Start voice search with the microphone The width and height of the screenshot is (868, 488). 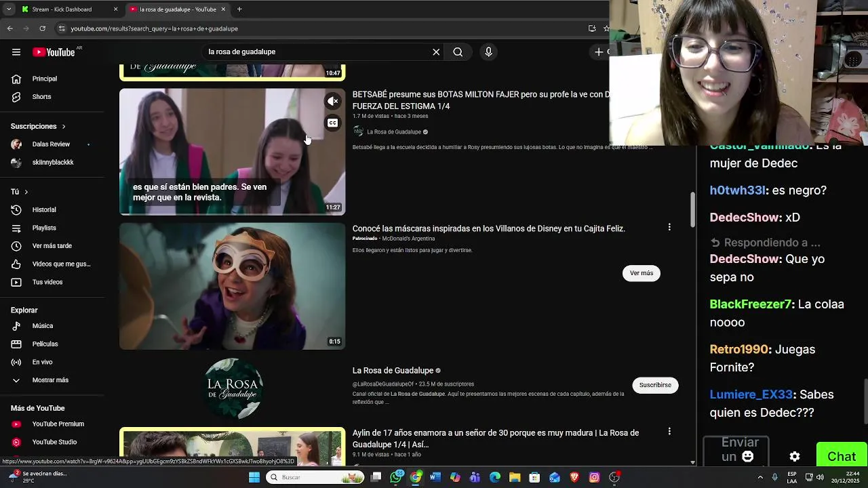pyautogui.click(x=488, y=52)
